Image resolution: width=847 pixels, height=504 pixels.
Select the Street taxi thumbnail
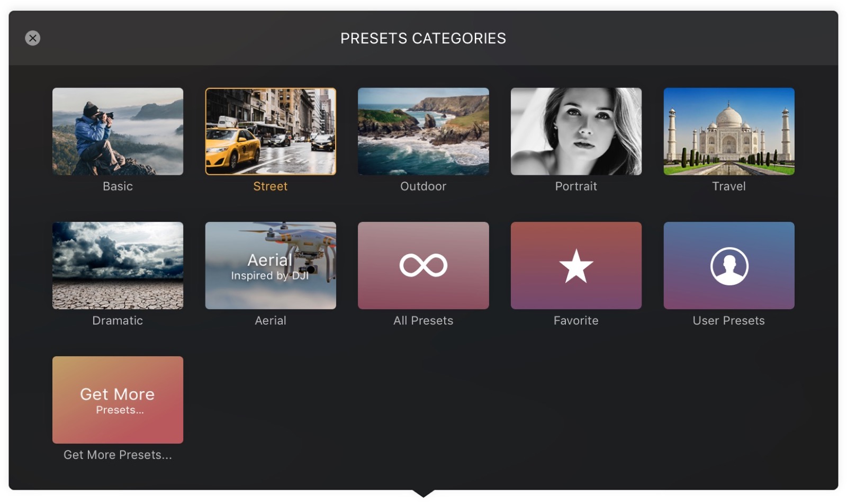point(271,131)
